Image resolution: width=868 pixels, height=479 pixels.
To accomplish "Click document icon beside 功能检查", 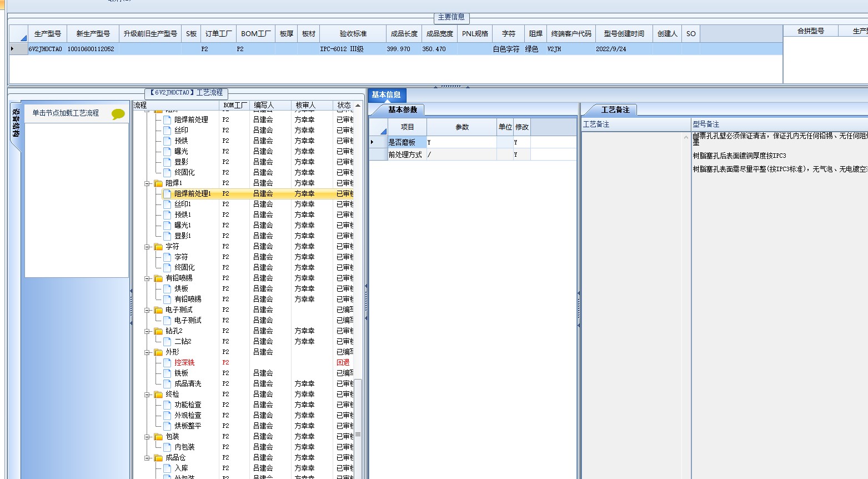I will point(167,405).
